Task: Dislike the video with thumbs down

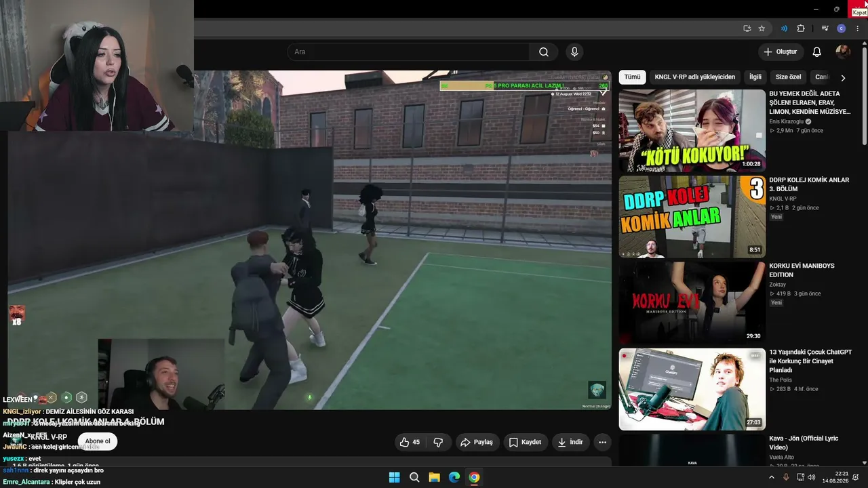Action: (x=438, y=442)
